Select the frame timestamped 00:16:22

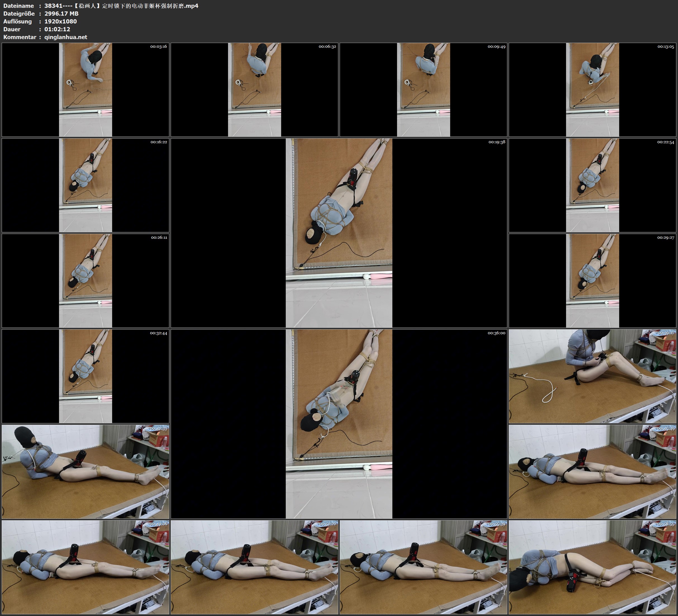85,185
